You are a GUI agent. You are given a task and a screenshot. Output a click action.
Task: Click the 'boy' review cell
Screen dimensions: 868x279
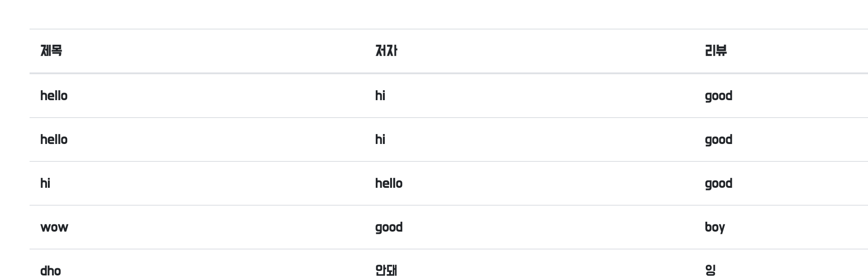coord(715,228)
